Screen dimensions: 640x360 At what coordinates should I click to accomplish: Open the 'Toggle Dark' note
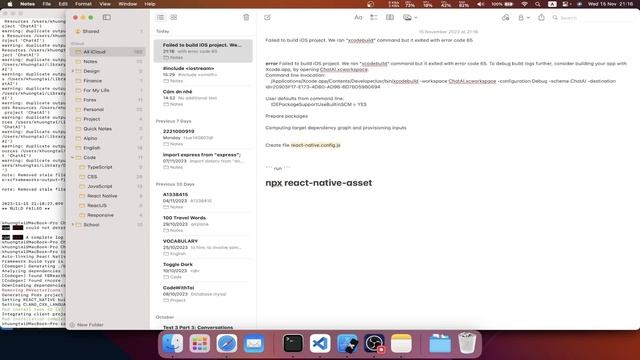tap(203, 270)
